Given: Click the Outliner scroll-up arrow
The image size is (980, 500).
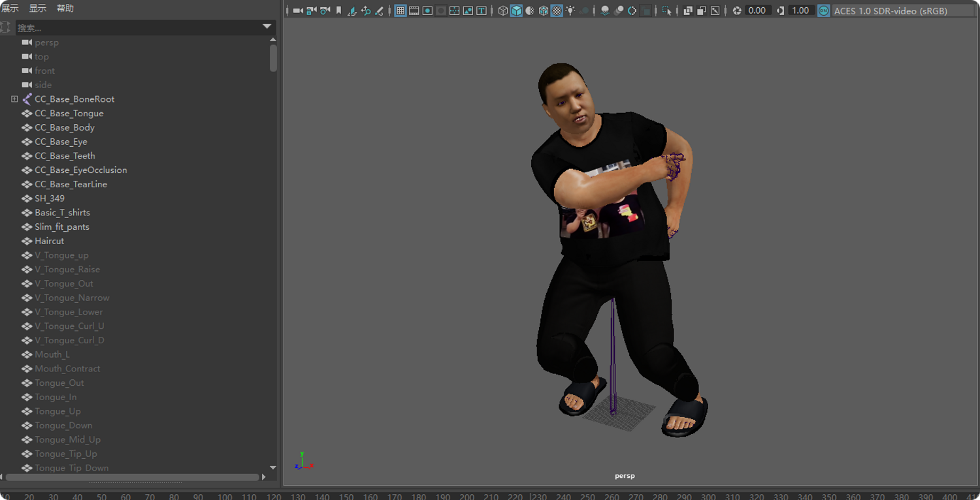Looking at the screenshot, I should pyautogui.click(x=273, y=40).
